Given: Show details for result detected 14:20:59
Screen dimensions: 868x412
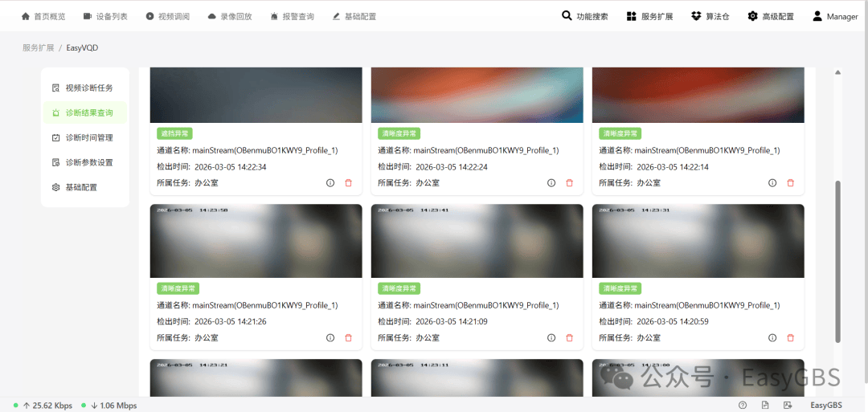Looking at the screenshot, I should tap(772, 338).
